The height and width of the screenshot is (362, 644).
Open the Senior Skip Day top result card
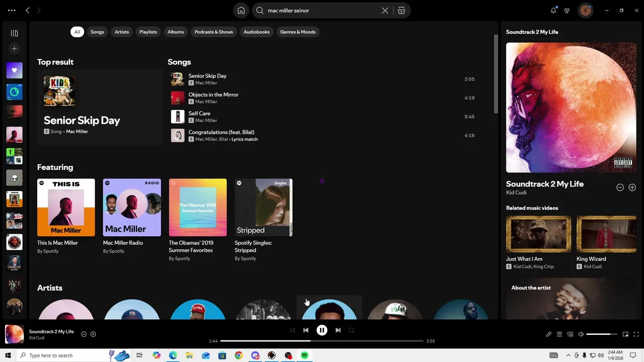(100, 107)
